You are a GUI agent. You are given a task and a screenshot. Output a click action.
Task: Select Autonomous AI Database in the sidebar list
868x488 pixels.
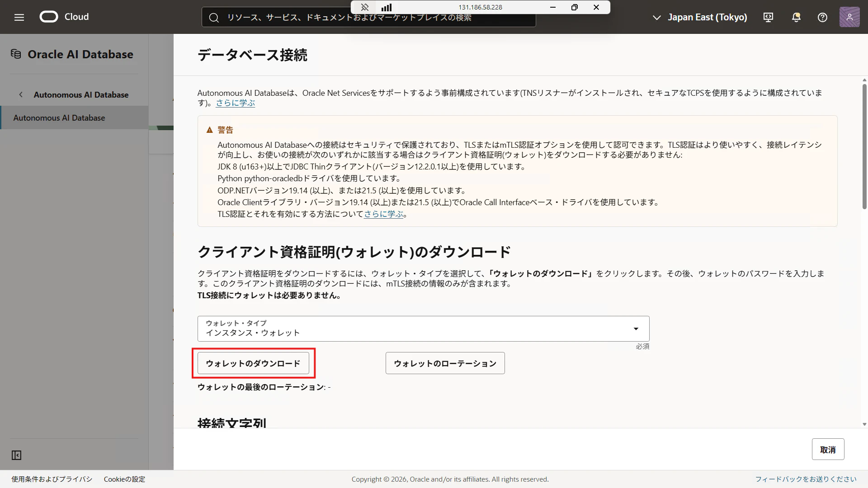tap(74, 117)
